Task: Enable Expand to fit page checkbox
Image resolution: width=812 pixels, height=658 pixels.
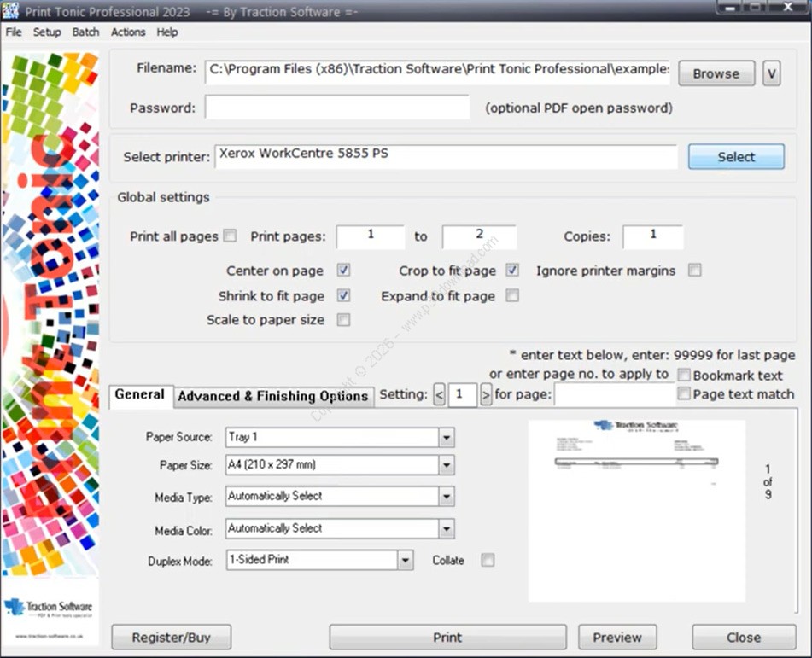Action: pos(512,295)
